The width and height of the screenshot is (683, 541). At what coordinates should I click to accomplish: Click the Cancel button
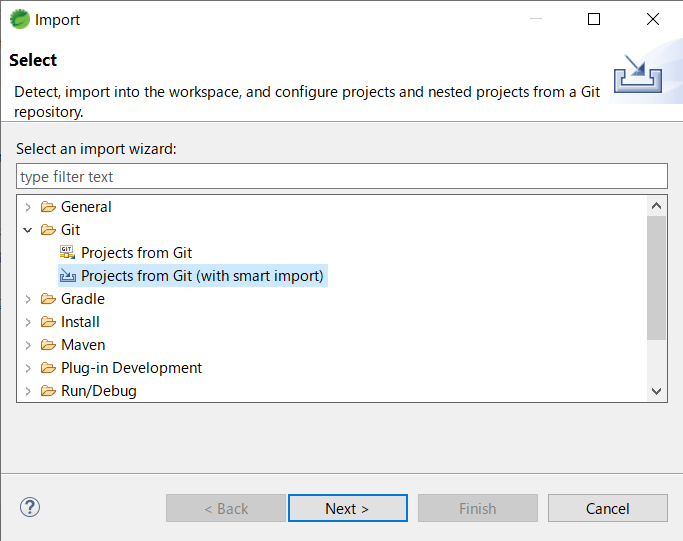(x=607, y=508)
